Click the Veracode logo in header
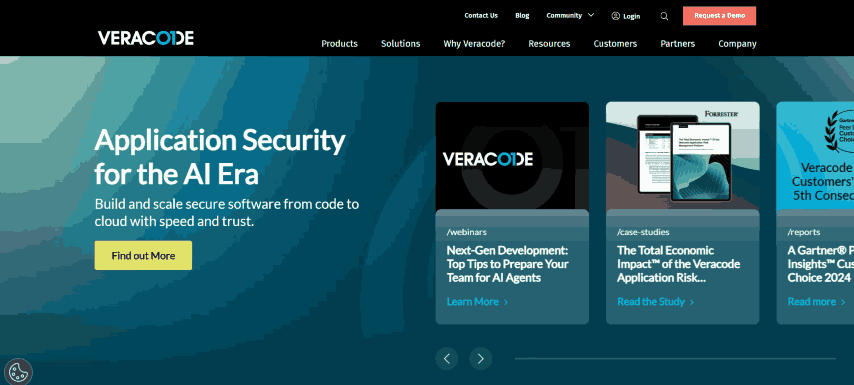The width and height of the screenshot is (854, 385). click(x=145, y=38)
